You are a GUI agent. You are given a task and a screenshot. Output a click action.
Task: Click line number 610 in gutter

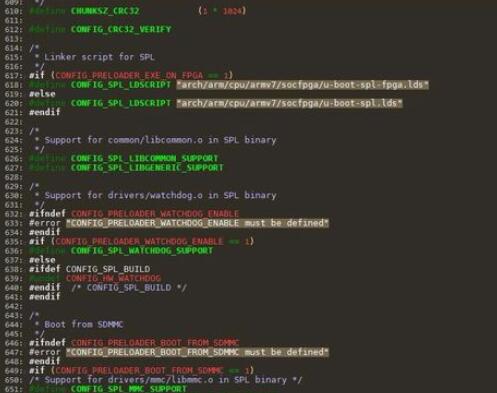pyautogui.click(x=13, y=11)
